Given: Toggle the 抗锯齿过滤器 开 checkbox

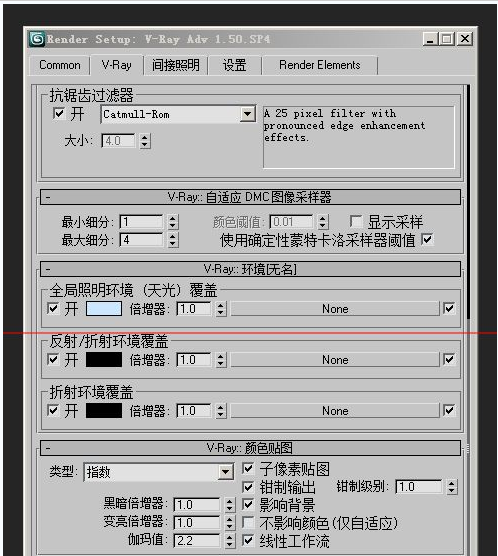Looking at the screenshot, I should click(x=58, y=114).
